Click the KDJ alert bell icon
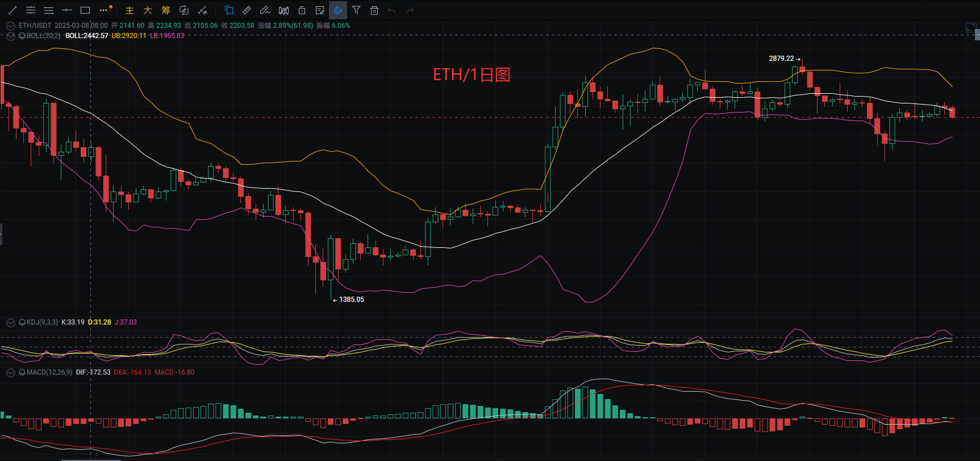Viewport: 980px width, 461px height. [22, 322]
